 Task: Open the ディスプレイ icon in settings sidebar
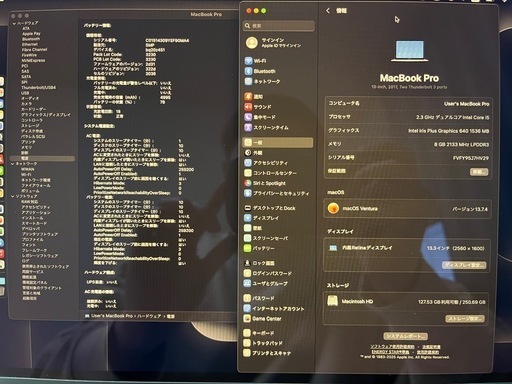248,218
